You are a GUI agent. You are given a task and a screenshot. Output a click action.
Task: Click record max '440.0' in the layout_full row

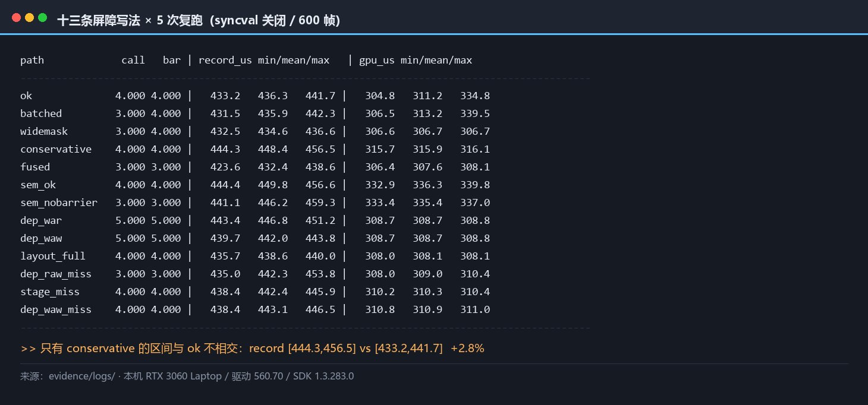click(x=320, y=256)
